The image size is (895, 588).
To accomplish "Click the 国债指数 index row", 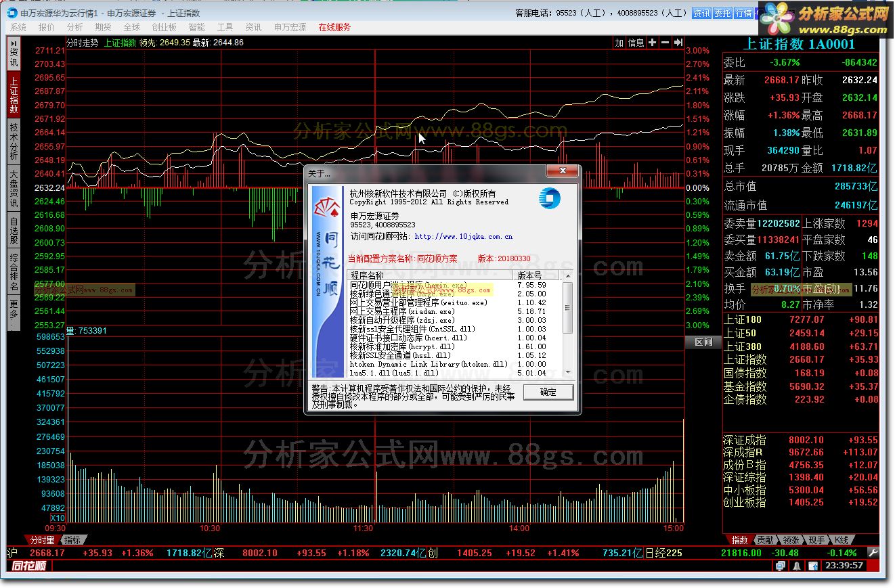I will (801, 373).
